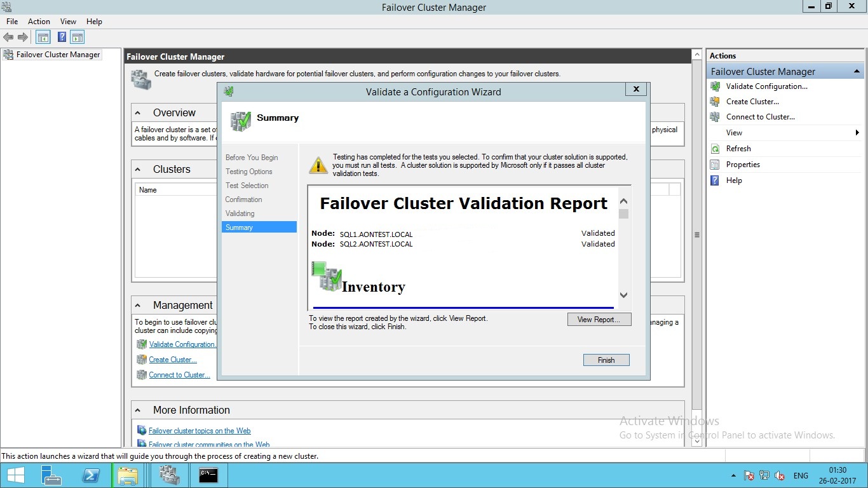Screen dimensions: 868x488
Task: Collapse the Overview section
Action: click(139, 113)
